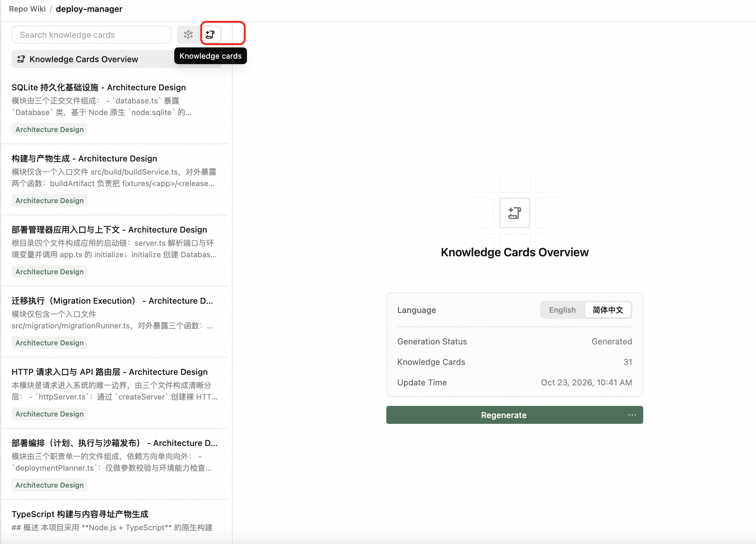Select 简体中文 language option
This screenshot has width=756, height=544.
click(x=608, y=310)
